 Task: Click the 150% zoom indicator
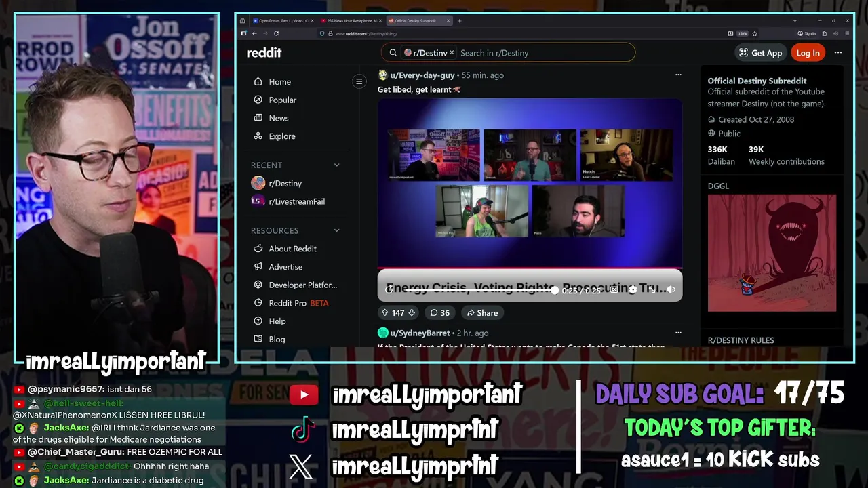pos(743,33)
